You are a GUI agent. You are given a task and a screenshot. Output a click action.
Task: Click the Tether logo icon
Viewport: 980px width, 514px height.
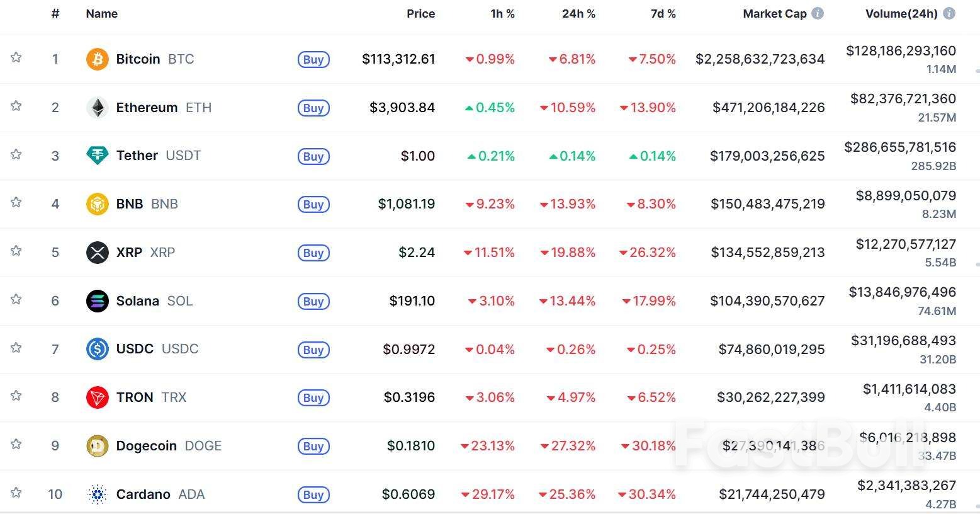pyautogui.click(x=97, y=156)
